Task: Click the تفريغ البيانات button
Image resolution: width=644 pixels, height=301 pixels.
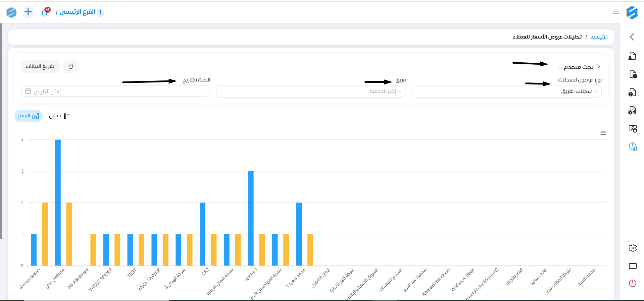Action: (40, 67)
